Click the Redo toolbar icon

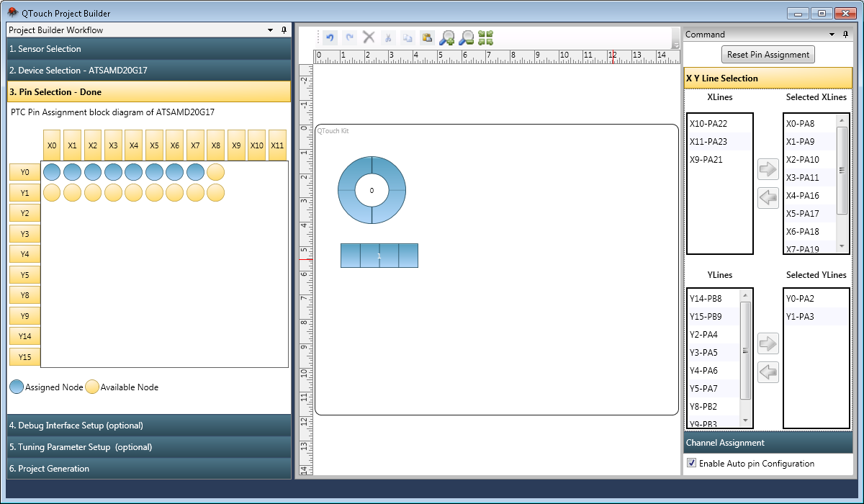tap(349, 37)
